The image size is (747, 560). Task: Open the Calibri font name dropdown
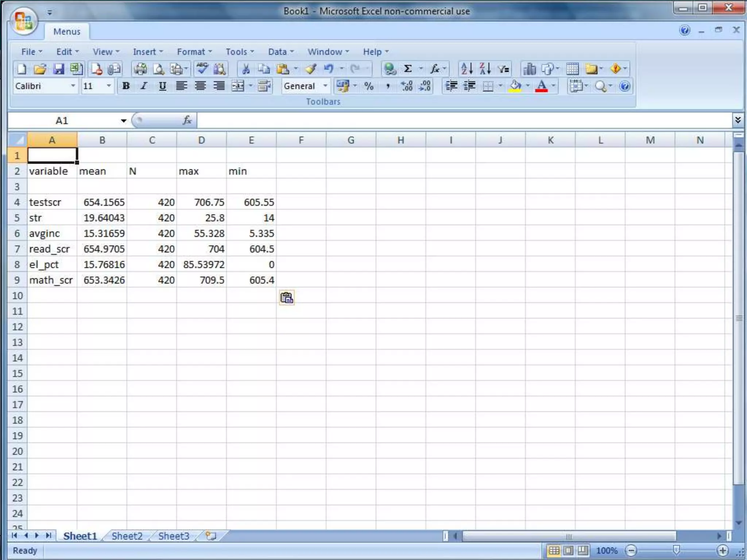pos(73,86)
